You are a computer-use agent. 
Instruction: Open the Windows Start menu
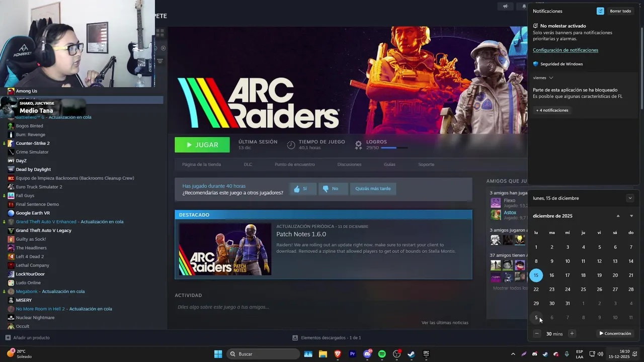pos(218,354)
